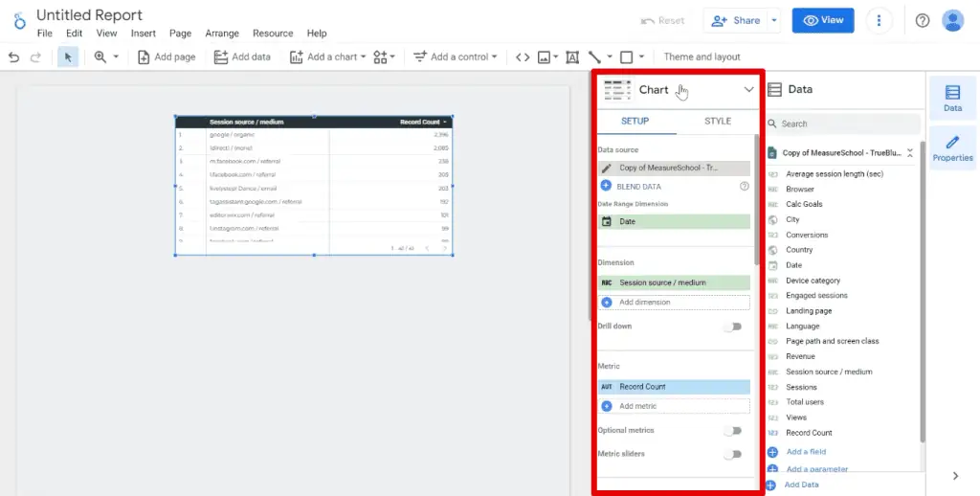Click the data fields Search box
Viewport: 980px width, 496px height.
coord(842,124)
